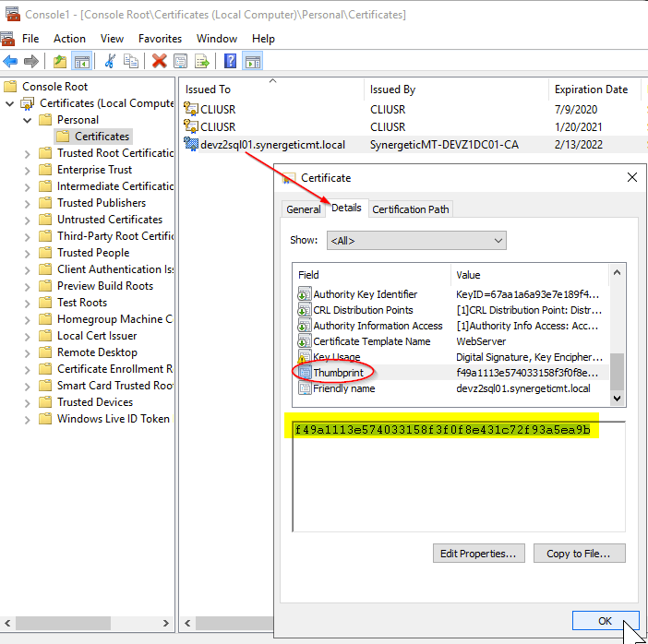648x644 pixels.
Task: Open the File menu
Action: click(30, 39)
